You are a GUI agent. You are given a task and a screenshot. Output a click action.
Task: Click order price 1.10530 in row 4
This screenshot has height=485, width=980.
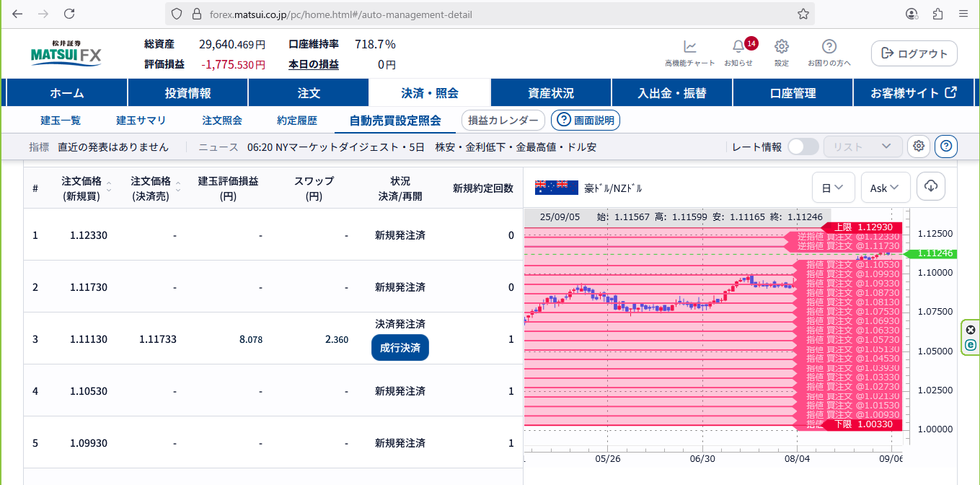pos(89,391)
